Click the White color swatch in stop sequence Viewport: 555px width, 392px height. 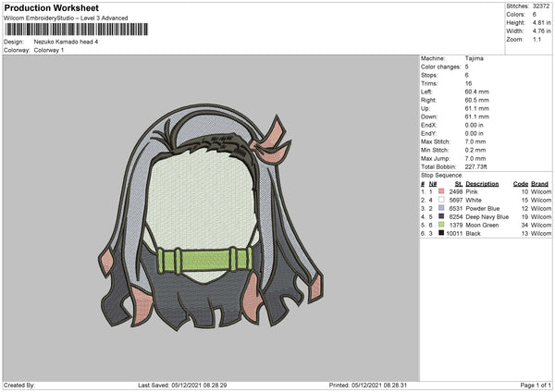pos(441,200)
